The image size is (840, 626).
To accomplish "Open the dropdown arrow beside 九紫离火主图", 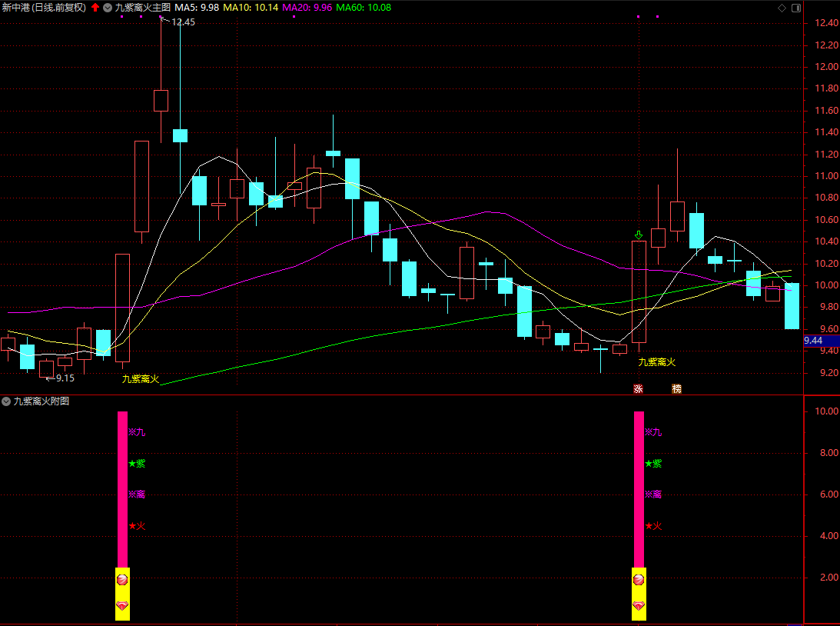I will (x=108, y=8).
